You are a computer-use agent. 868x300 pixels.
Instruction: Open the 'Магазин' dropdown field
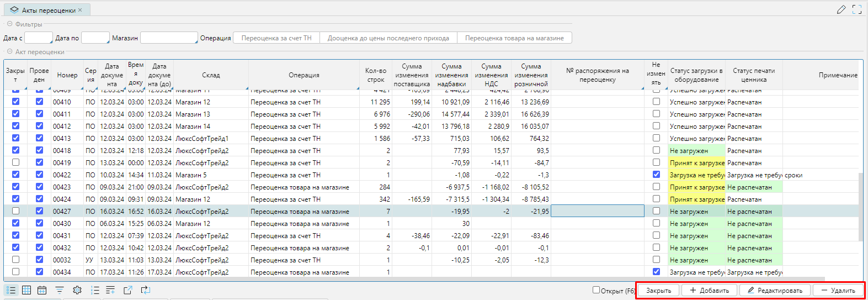tap(169, 38)
